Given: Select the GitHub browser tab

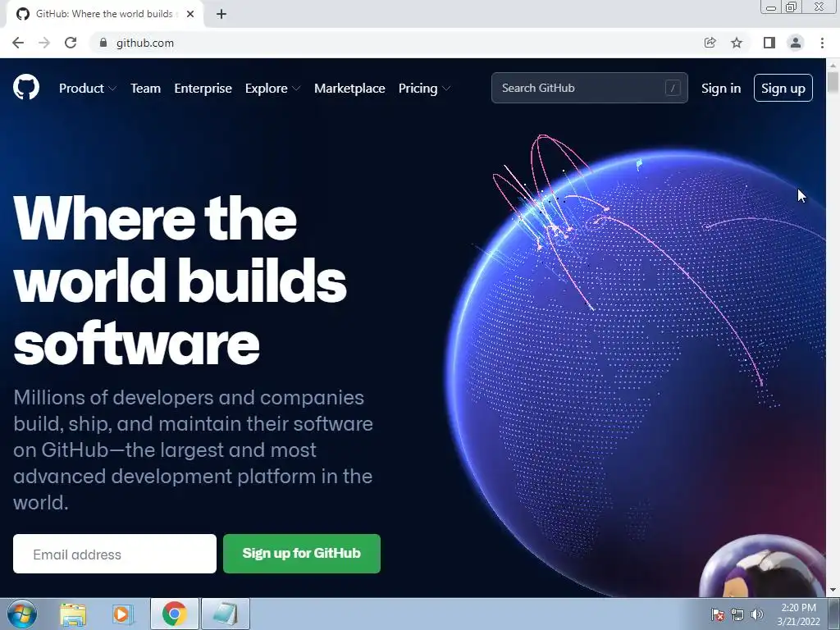Looking at the screenshot, I should click(104, 14).
